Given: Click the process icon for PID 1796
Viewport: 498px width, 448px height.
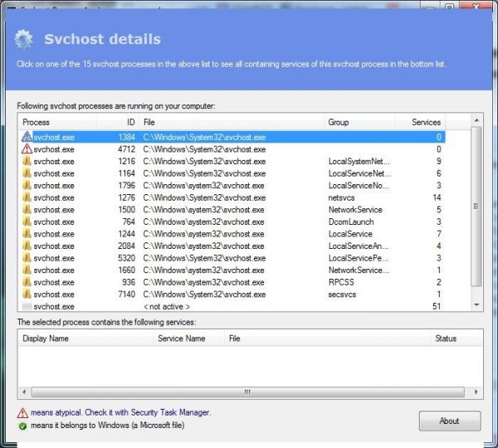Looking at the screenshot, I should tap(27, 185).
